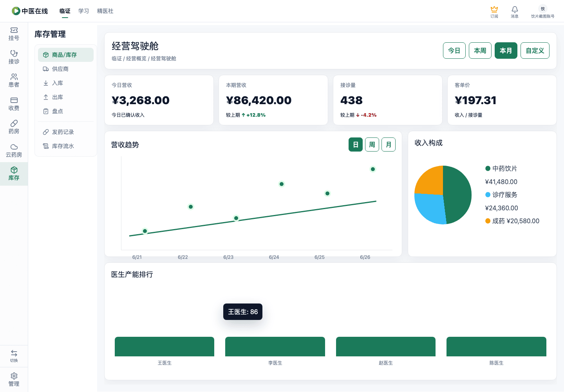
Task: Open the 收费 billing sidebar icon
Action: coord(14,100)
